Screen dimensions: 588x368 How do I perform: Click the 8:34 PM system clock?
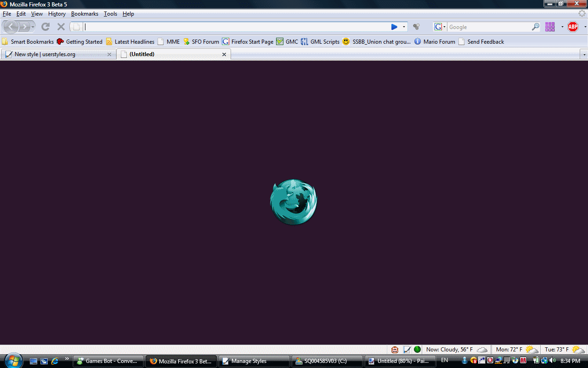pyautogui.click(x=571, y=361)
